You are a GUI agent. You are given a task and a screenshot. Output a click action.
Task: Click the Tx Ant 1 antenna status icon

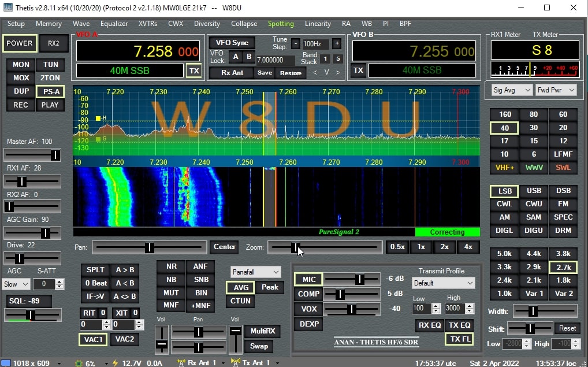tap(236, 363)
